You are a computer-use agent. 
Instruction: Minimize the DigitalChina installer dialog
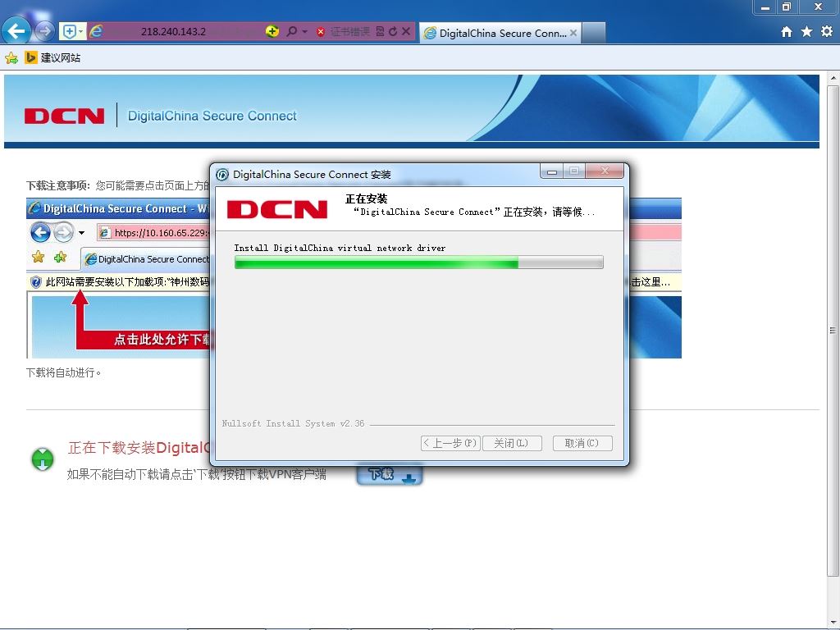pyautogui.click(x=552, y=171)
